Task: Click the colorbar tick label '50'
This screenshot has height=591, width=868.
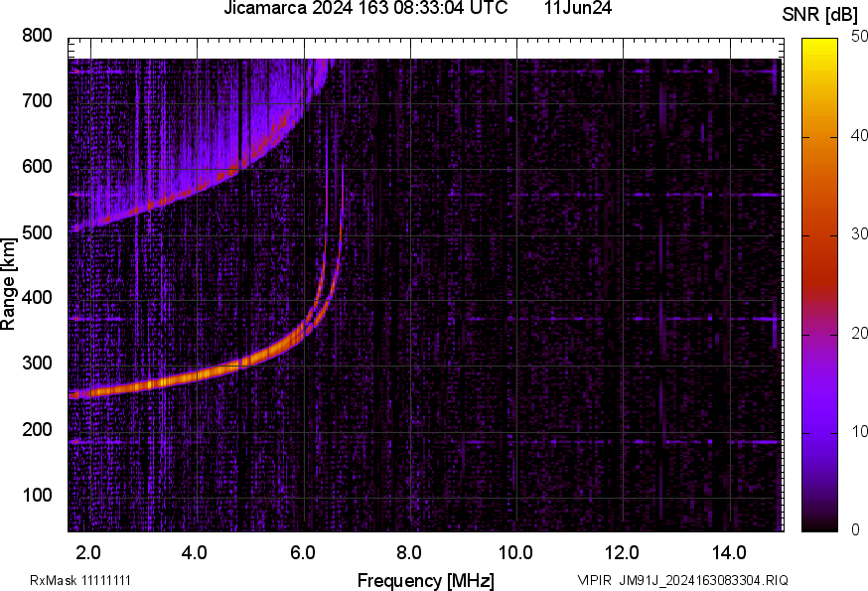Action: [859, 37]
